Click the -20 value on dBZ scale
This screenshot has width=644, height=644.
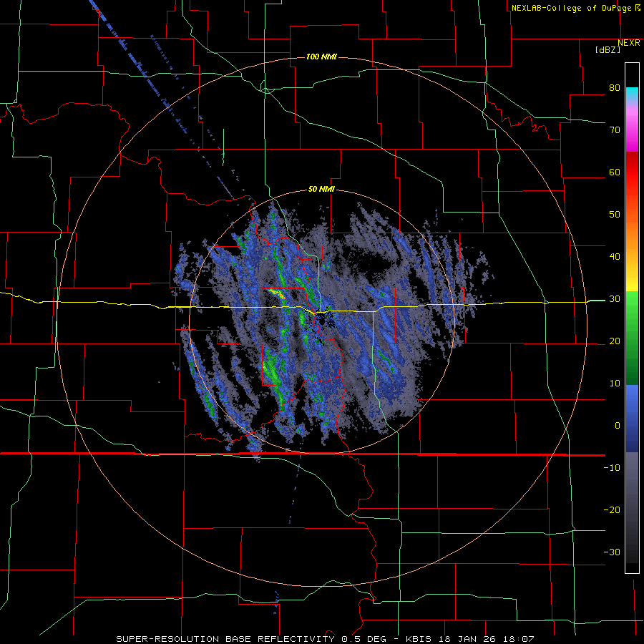[612, 510]
